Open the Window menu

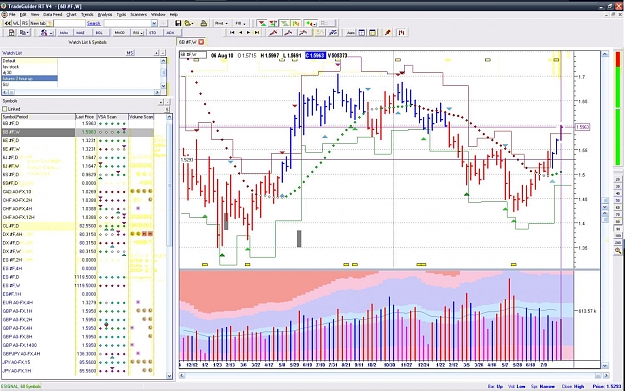pos(158,14)
